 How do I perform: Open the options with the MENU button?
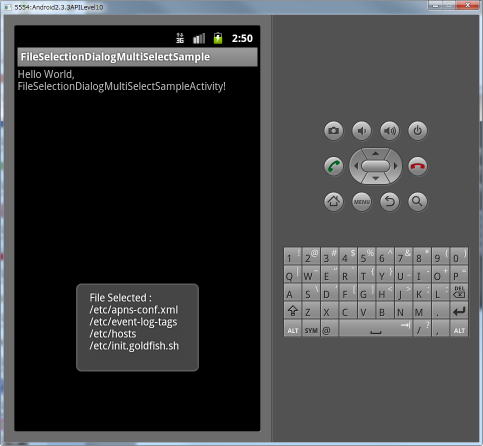click(x=361, y=201)
